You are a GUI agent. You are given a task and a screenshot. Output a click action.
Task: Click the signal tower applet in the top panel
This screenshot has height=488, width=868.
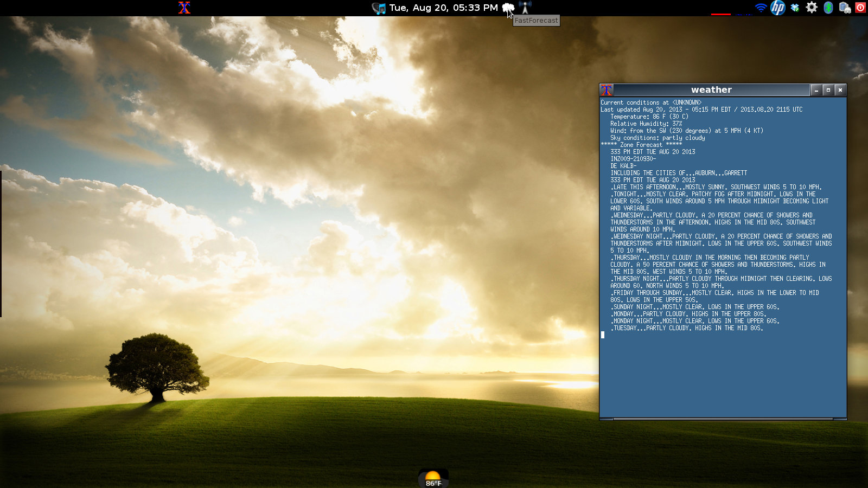pos(525,7)
